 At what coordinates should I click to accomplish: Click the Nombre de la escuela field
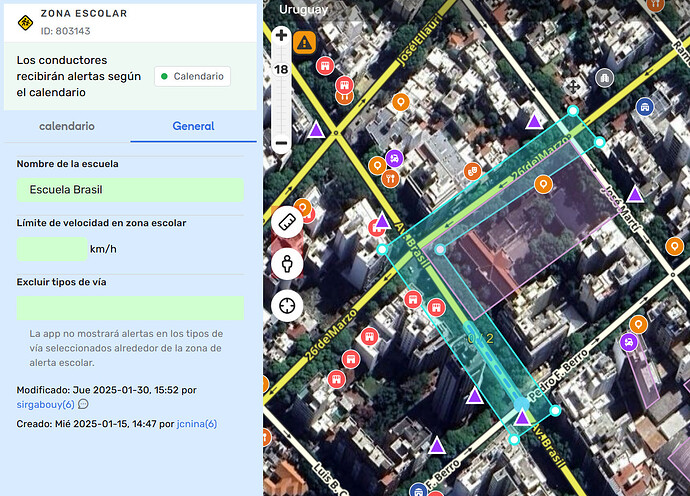point(130,190)
